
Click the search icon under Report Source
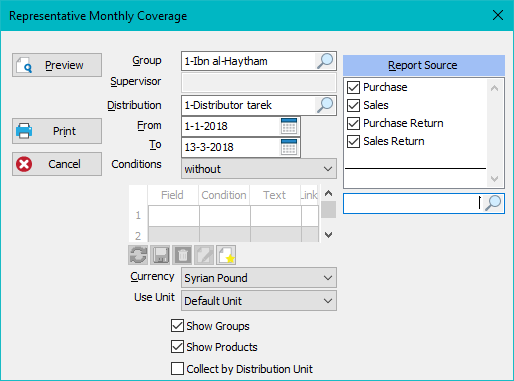(493, 203)
